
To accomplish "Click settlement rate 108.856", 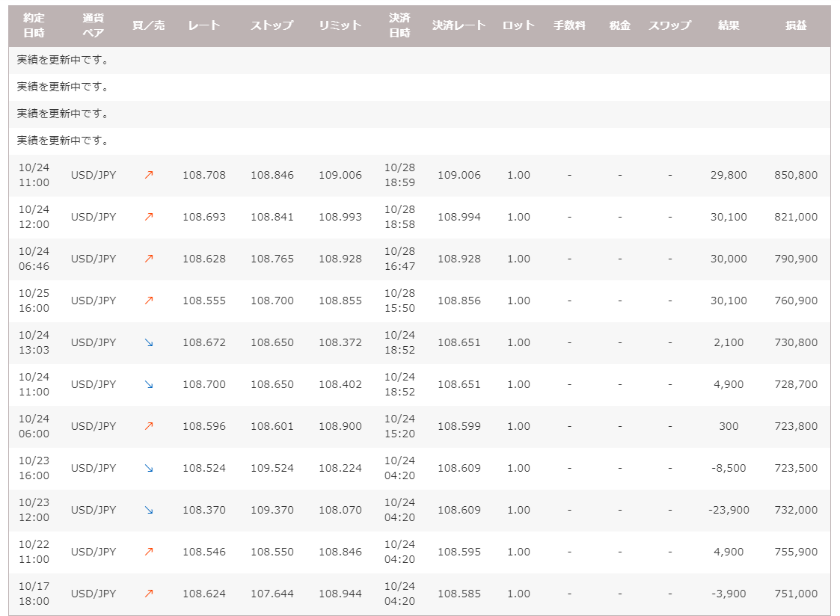I will (459, 301).
